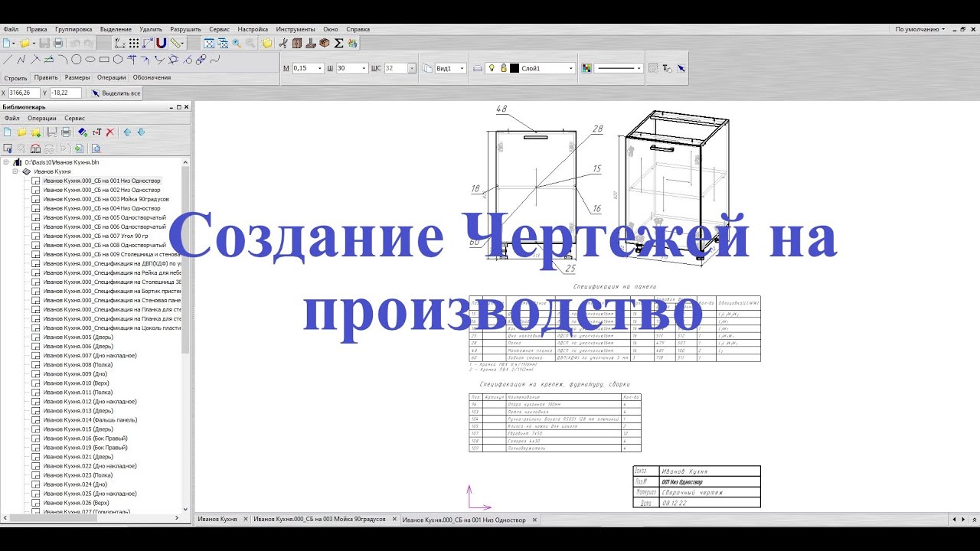Select Иванов Кухня.000_СБ на 006 Одностворчатый item
The image size is (980, 551).
click(x=104, y=227)
